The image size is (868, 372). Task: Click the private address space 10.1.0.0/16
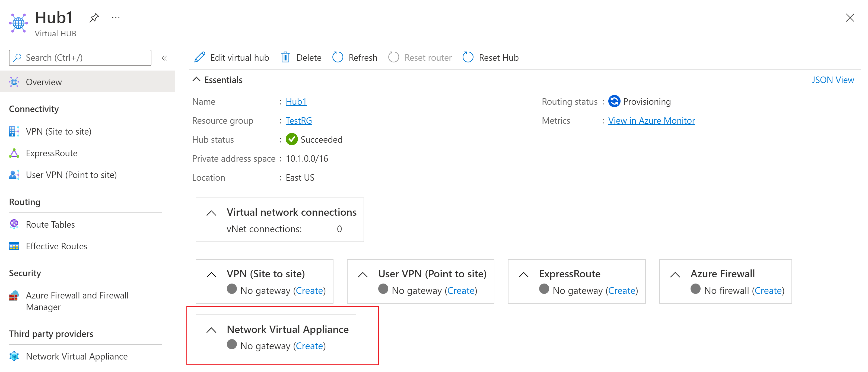point(307,159)
